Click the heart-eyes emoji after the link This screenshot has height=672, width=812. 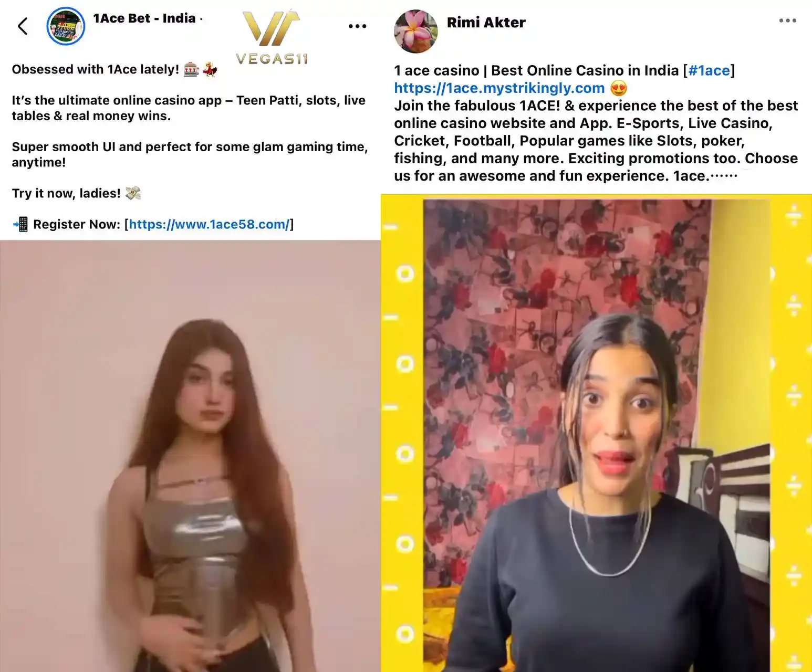[x=619, y=88]
